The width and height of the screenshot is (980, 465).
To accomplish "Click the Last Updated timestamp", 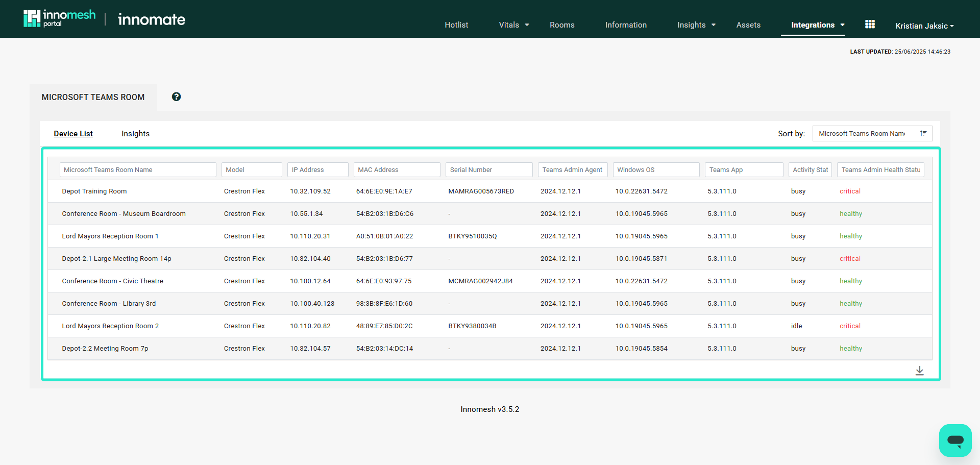I will pyautogui.click(x=900, y=52).
